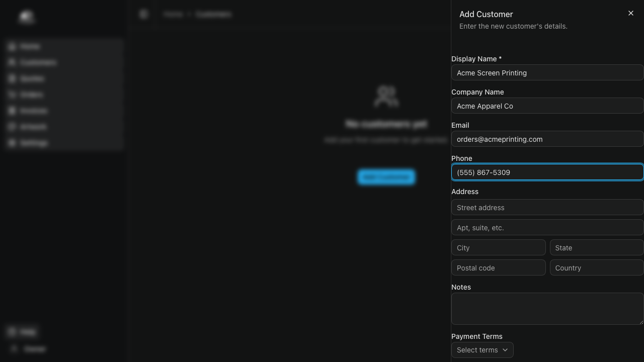The image size is (644, 362).
Task: Click the chevron beside Select terms
Action: click(505, 350)
